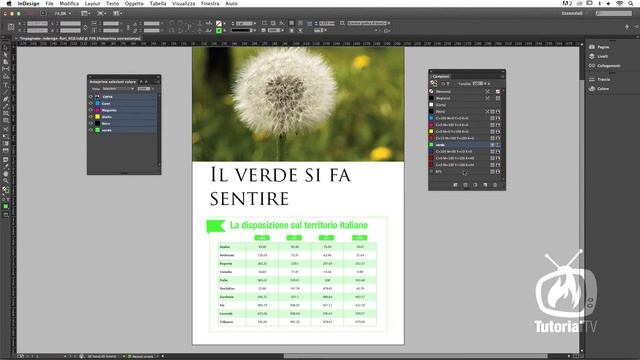Click La disposizione sul territorio italiano title

point(299,225)
